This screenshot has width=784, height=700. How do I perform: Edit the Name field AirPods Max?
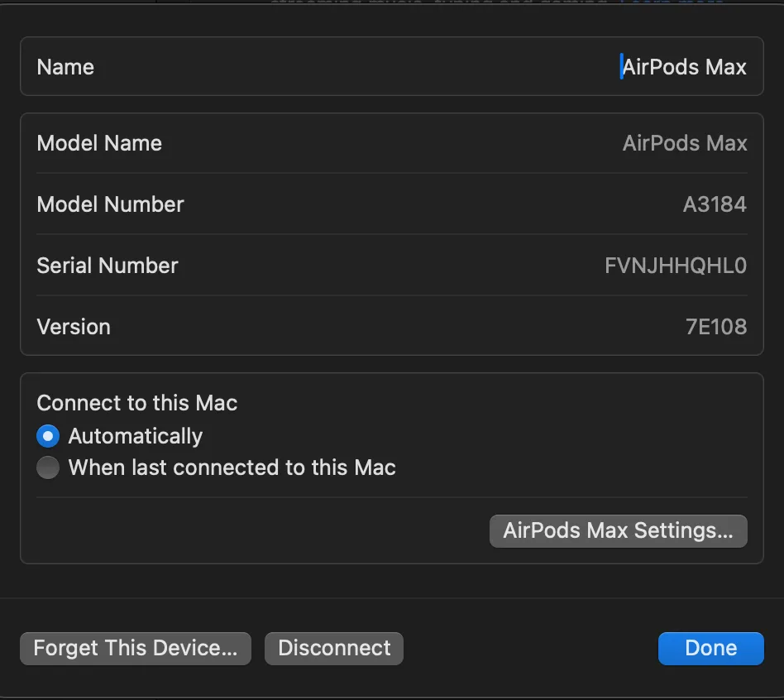pos(684,67)
